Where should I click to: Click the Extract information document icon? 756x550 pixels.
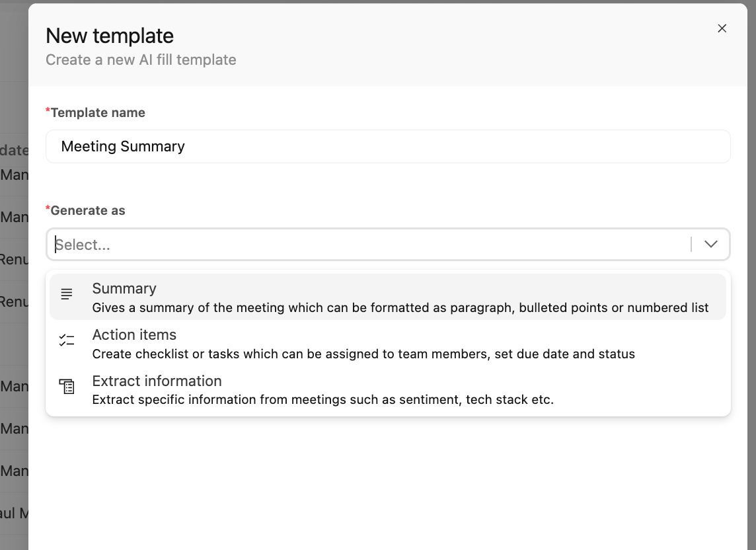(67, 387)
